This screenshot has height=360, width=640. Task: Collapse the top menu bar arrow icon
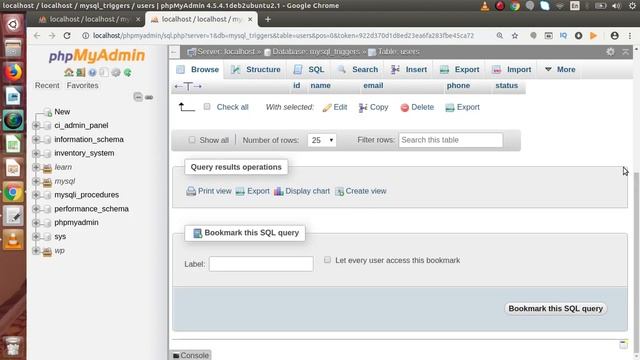pyautogui.click(x=625, y=51)
